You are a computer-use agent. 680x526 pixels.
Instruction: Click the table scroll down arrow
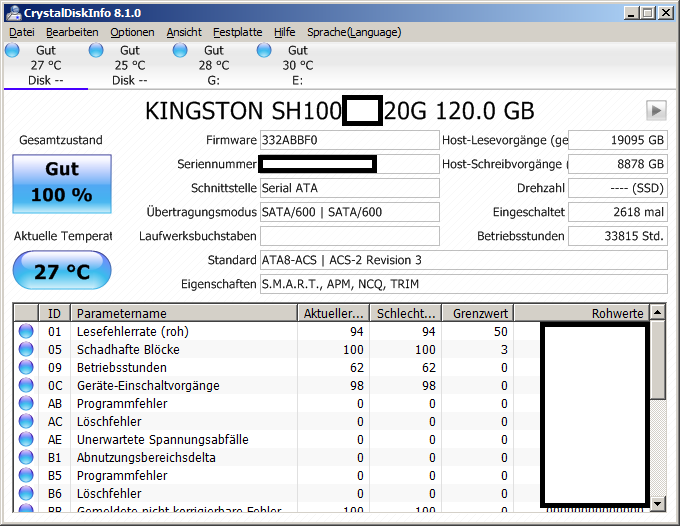point(658,503)
